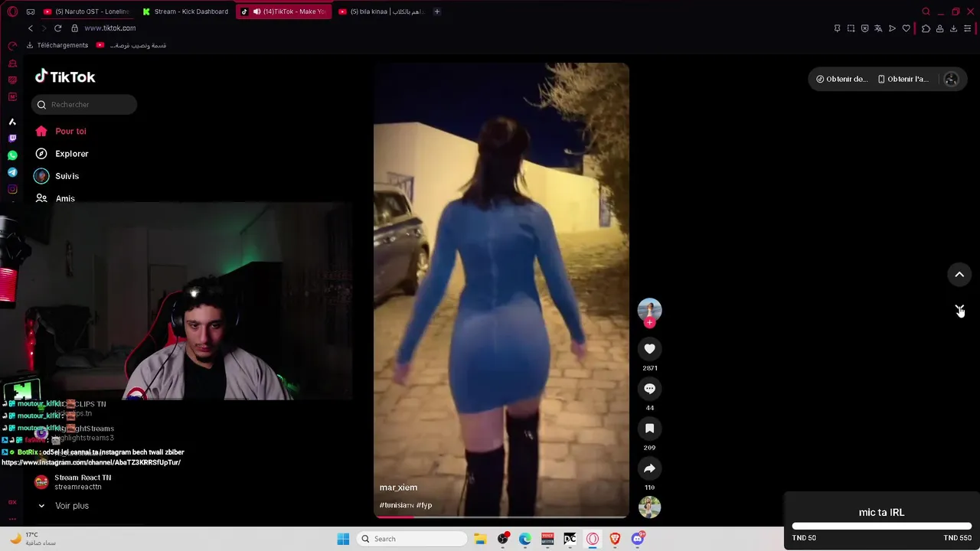This screenshot has height=551, width=980.
Task: Open the browser profile account icon
Action: tap(939, 28)
